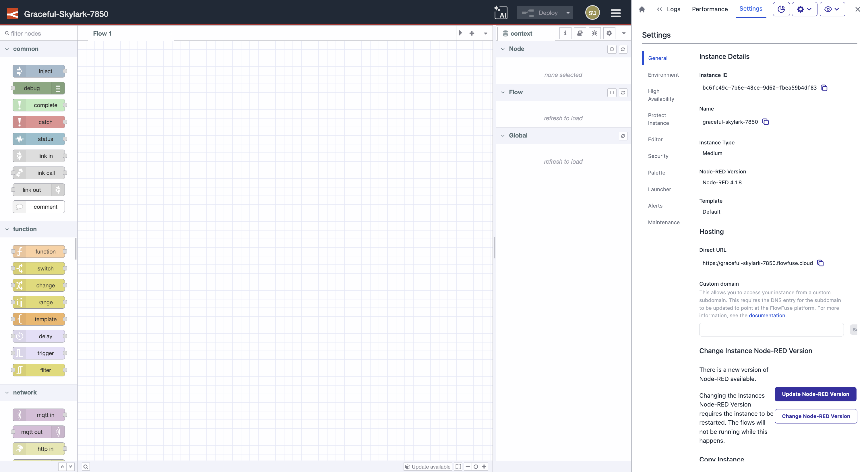868x472 pixels.
Task: Open the AI assistant icon
Action: pos(500,13)
